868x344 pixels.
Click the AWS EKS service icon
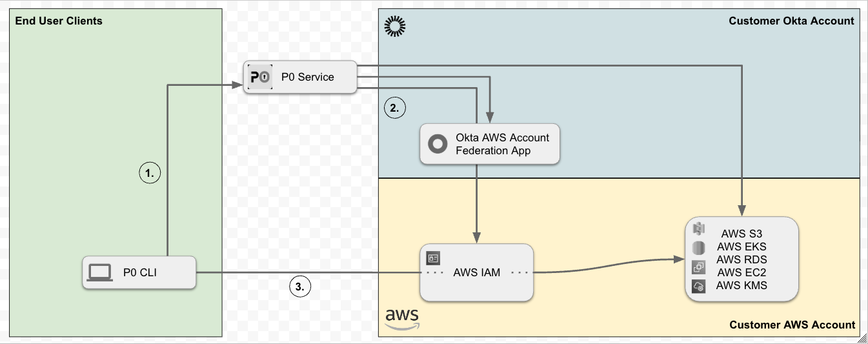click(699, 248)
